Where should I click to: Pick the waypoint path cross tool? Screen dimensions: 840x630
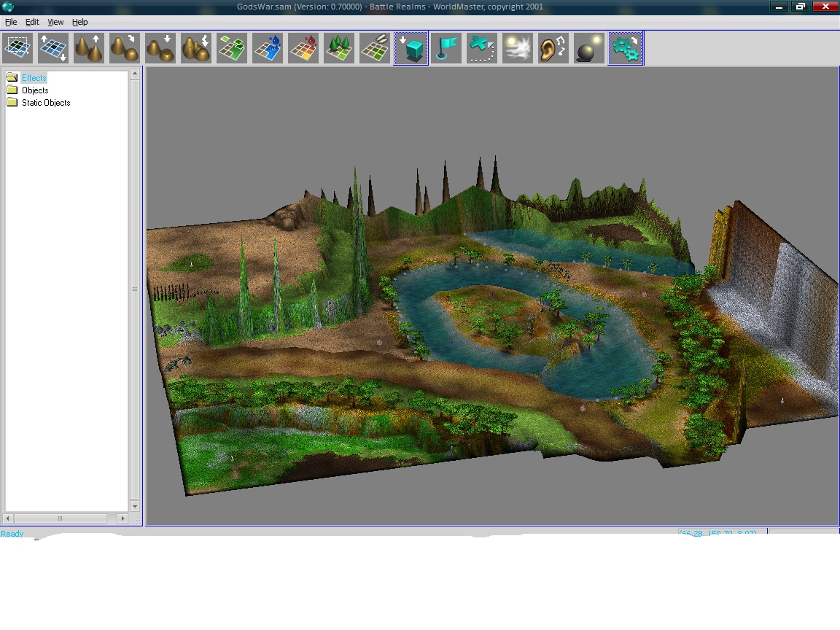click(x=481, y=48)
